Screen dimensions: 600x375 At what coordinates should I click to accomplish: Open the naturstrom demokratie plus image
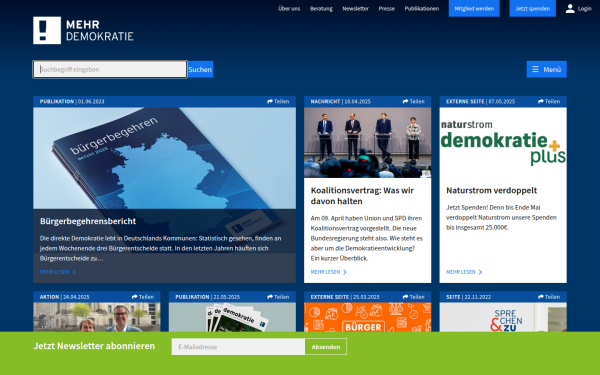(x=503, y=142)
